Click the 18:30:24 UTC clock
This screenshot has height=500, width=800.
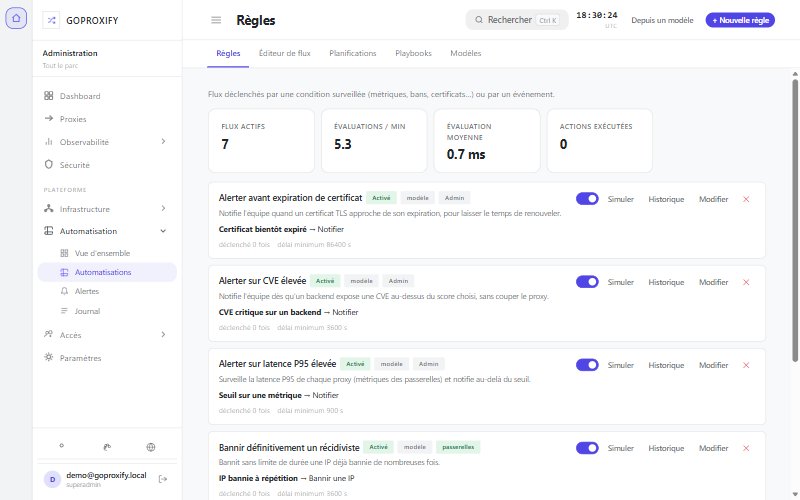[596, 19]
